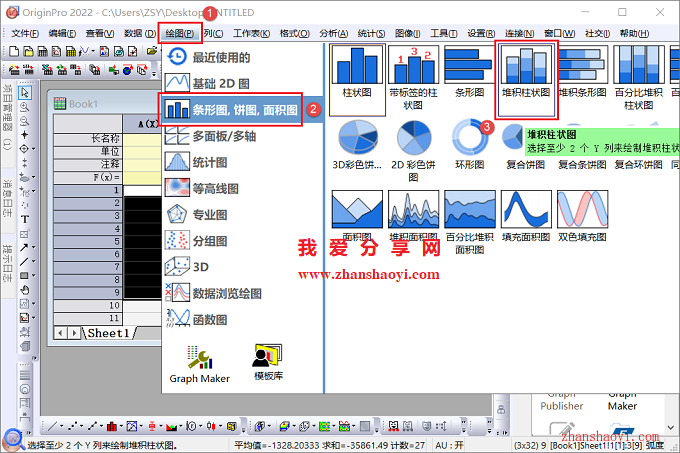
Task: Expand the line plot dropdown arrow
Action: [62, 427]
